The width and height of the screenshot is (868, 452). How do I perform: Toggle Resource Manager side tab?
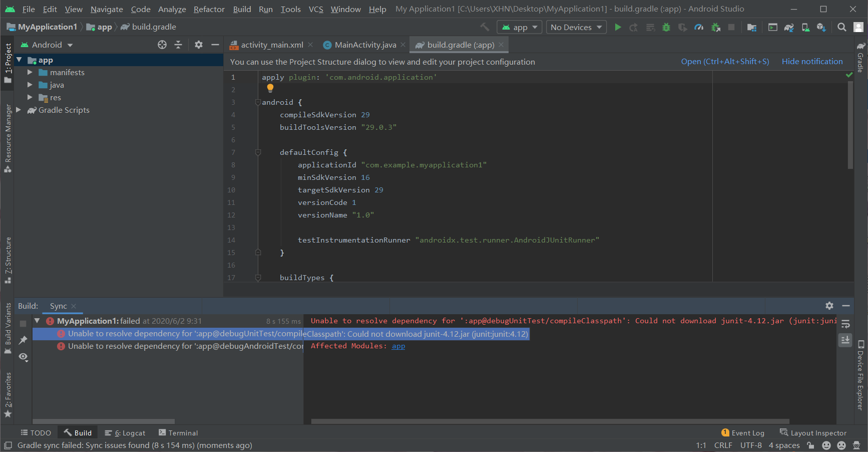(8, 138)
